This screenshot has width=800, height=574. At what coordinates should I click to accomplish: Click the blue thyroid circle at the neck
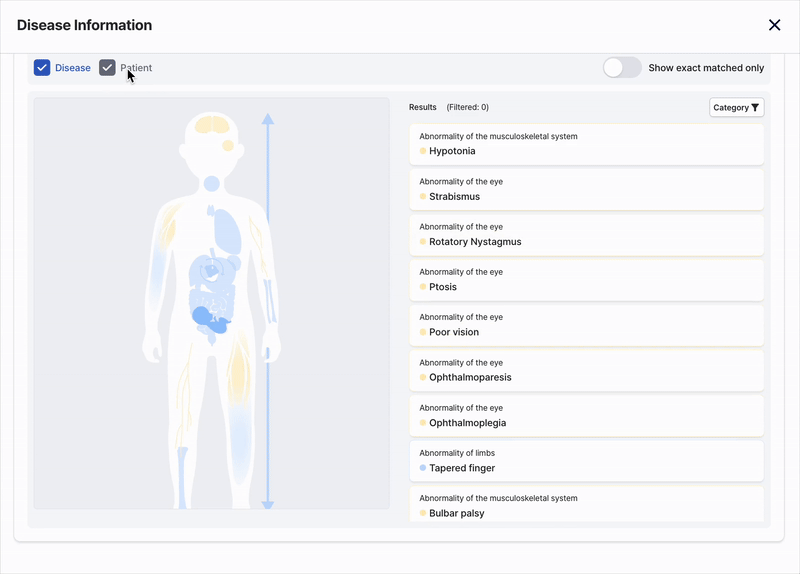tap(211, 184)
